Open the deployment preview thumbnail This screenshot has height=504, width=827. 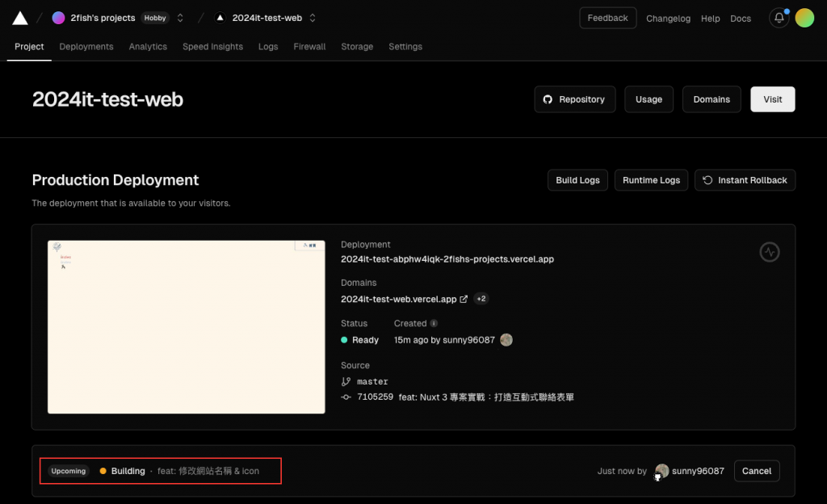coord(187,327)
